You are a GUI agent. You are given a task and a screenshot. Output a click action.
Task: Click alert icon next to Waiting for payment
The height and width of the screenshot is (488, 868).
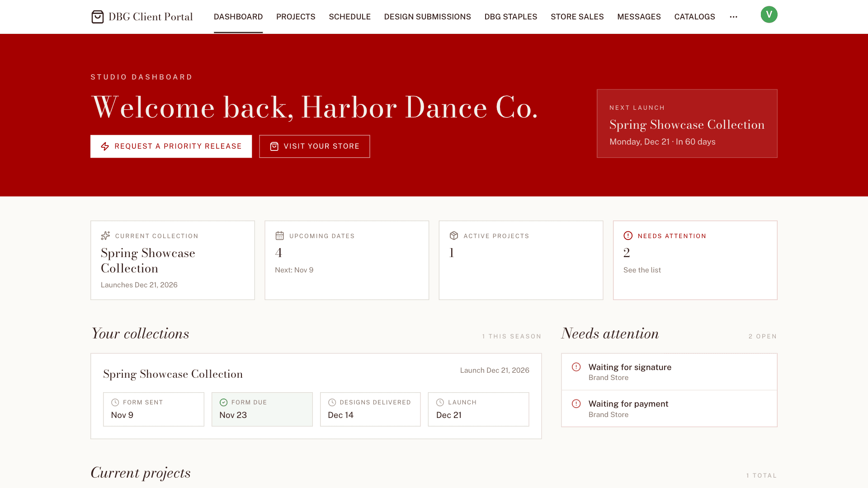(576, 404)
